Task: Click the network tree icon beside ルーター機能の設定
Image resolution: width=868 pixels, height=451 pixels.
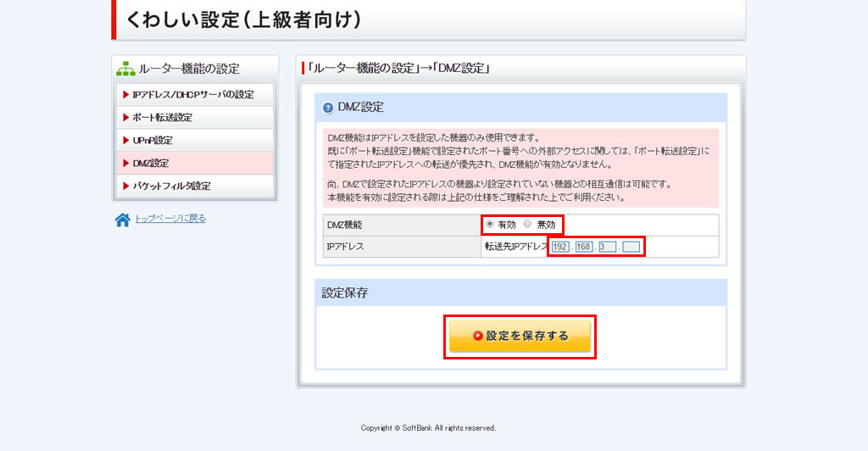Action: 125,69
